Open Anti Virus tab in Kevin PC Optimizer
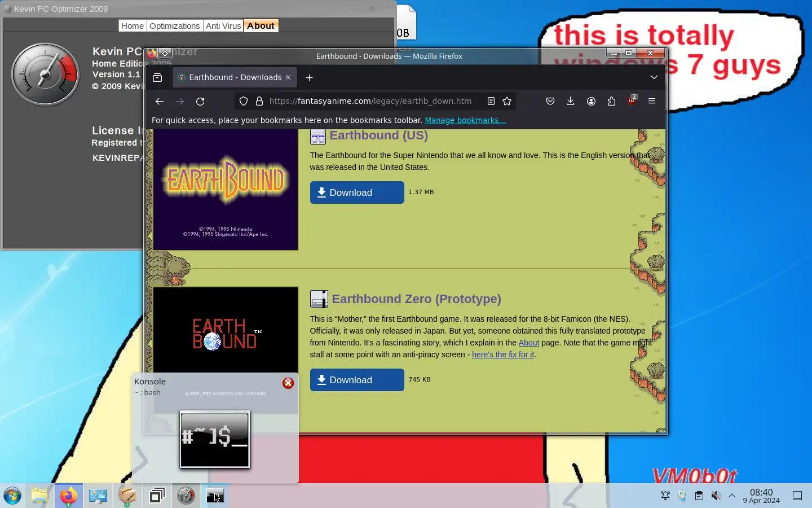Image resolution: width=812 pixels, height=508 pixels. click(223, 26)
